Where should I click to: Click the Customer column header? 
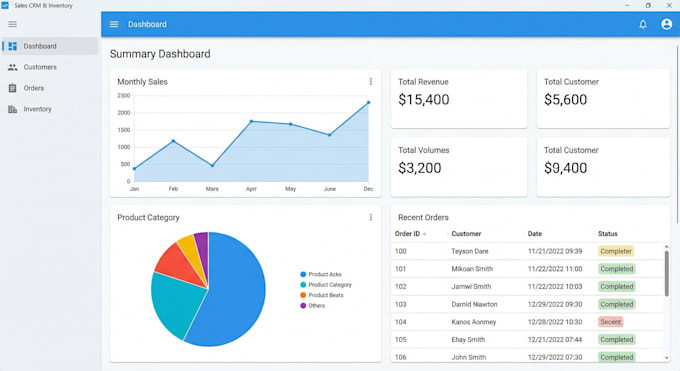pos(466,234)
